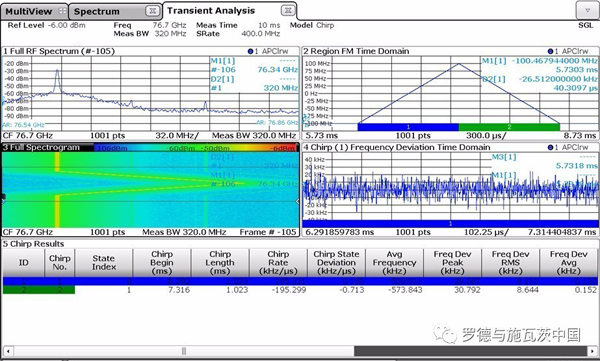Click the Chirp Rate column header
600x361 pixels.
[x=278, y=263]
